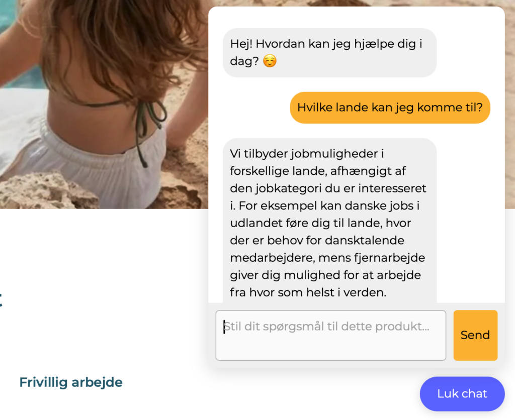Click the sand photo strip right of chat
This screenshot has height=420, width=515.
point(510,104)
